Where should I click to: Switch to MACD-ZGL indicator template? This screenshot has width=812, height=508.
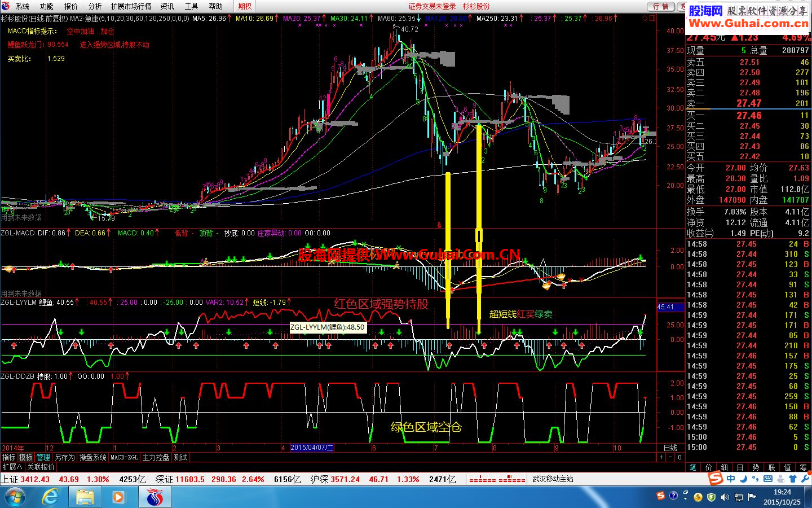[x=125, y=457]
